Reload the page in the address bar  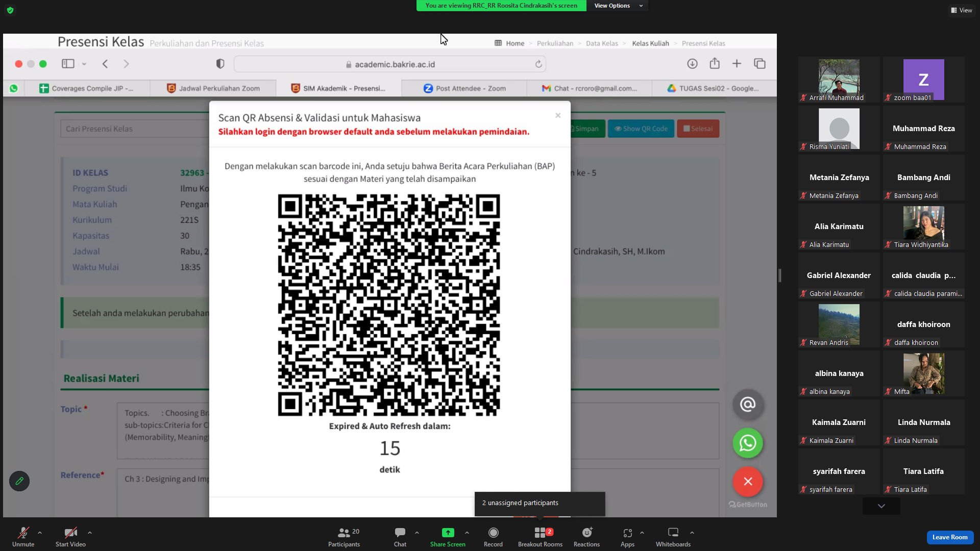pos(538,64)
